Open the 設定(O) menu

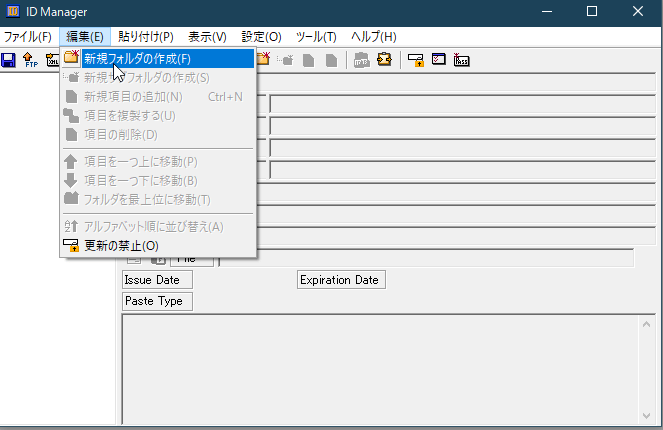tap(261, 37)
